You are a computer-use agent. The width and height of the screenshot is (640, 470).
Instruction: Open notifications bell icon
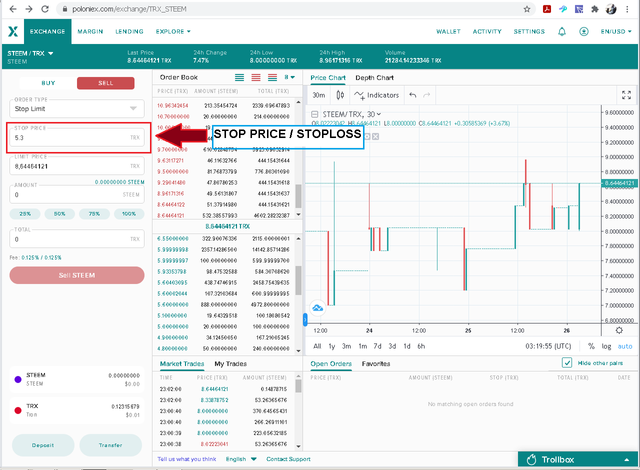point(562,31)
